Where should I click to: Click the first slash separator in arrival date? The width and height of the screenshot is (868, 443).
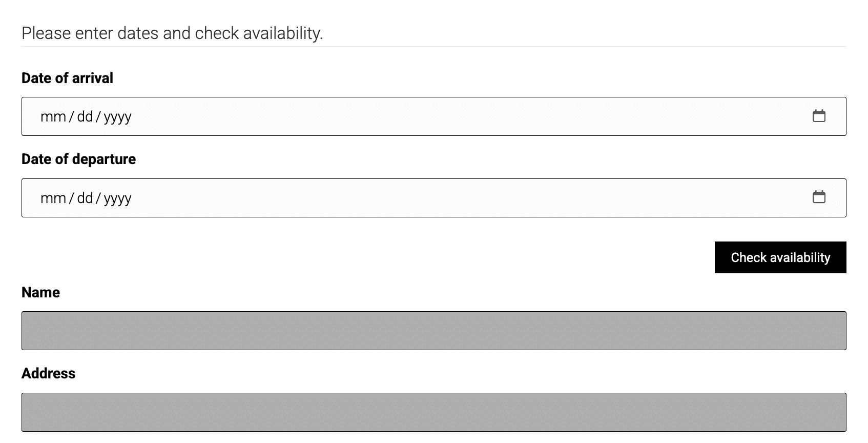coord(72,117)
